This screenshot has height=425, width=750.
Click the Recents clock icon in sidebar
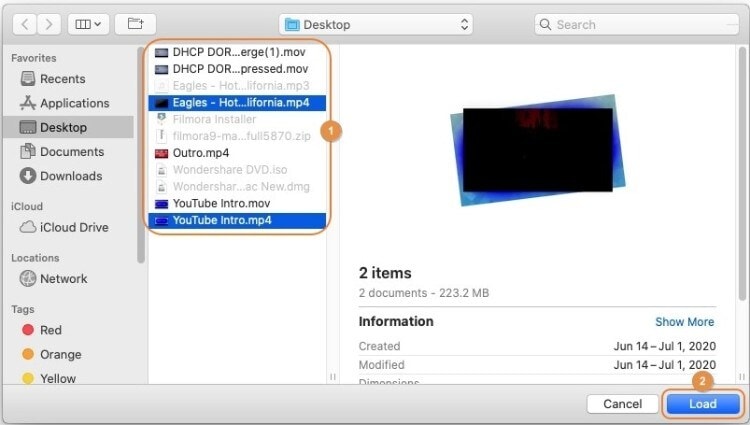pos(28,79)
